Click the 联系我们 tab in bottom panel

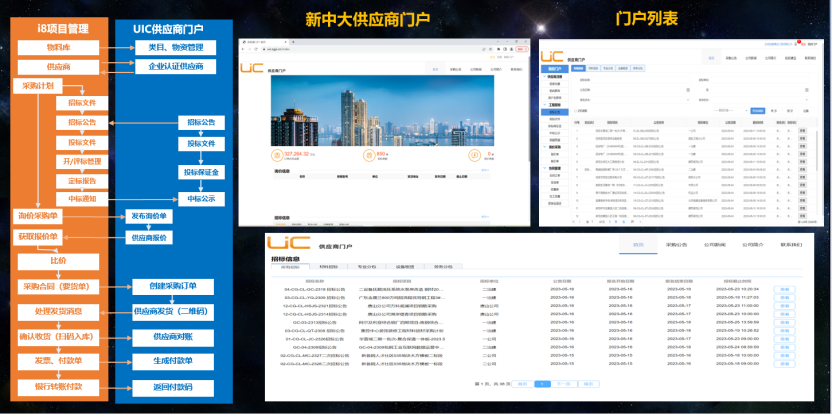point(794,244)
